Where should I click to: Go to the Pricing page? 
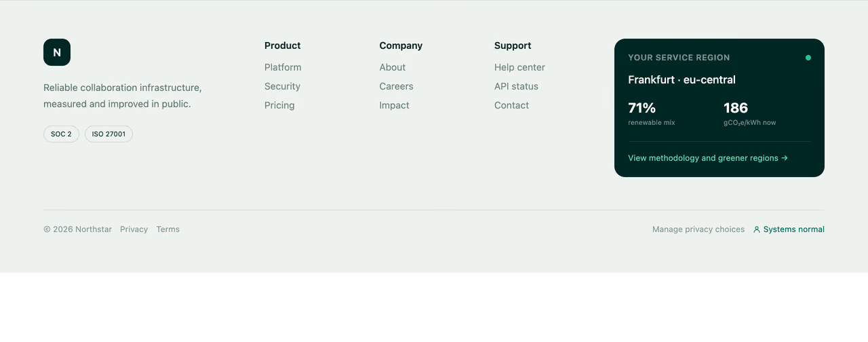coord(279,105)
